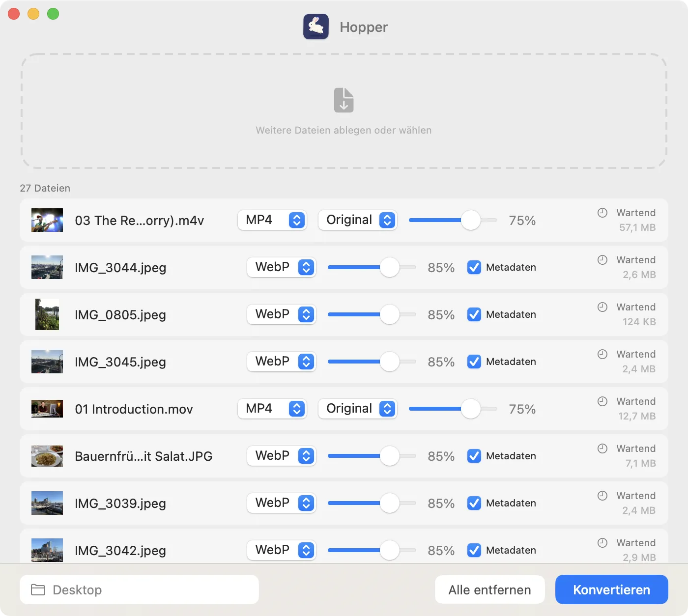
Task: Click the thumbnail of Bauernfrü...it Salat.JPG
Action: 47,456
